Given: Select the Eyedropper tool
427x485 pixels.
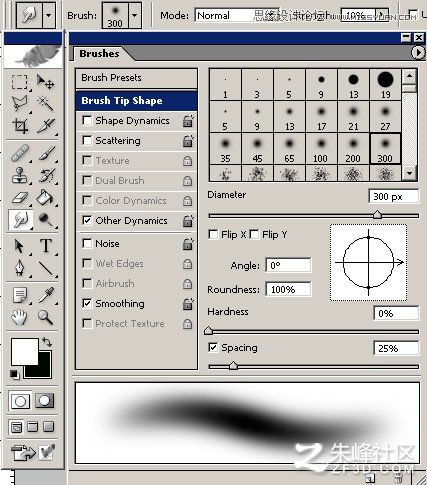Looking at the screenshot, I should pyautogui.click(x=46, y=295).
